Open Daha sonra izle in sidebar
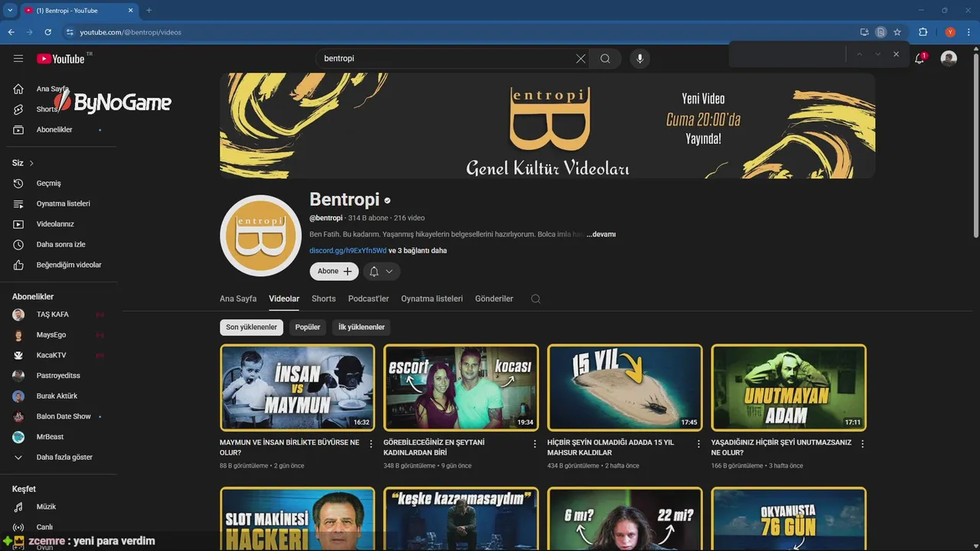The image size is (980, 551). click(x=59, y=245)
